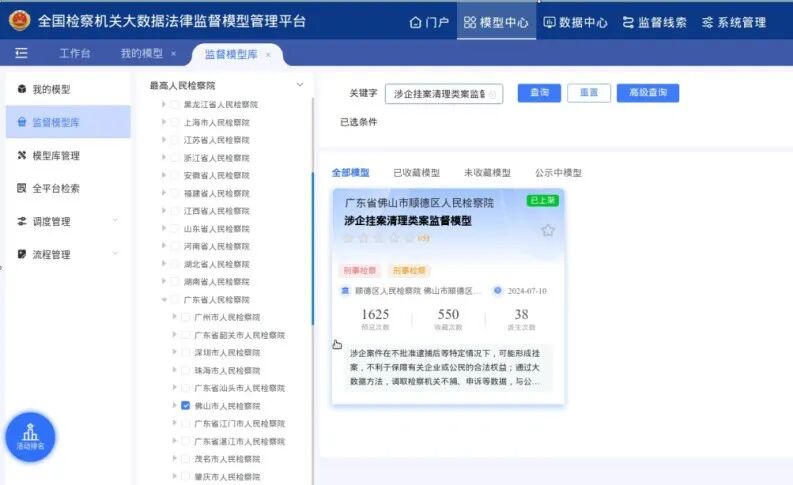The image size is (793, 485).
Task: Collapse the 最高人民检察院 tree chevron
Action: 300,85
